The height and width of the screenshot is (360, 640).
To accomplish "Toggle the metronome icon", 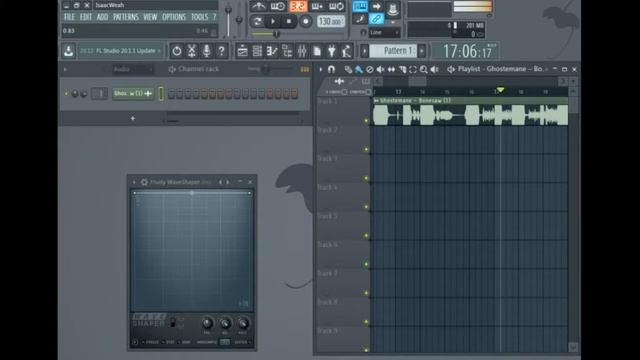I will click(258, 6).
